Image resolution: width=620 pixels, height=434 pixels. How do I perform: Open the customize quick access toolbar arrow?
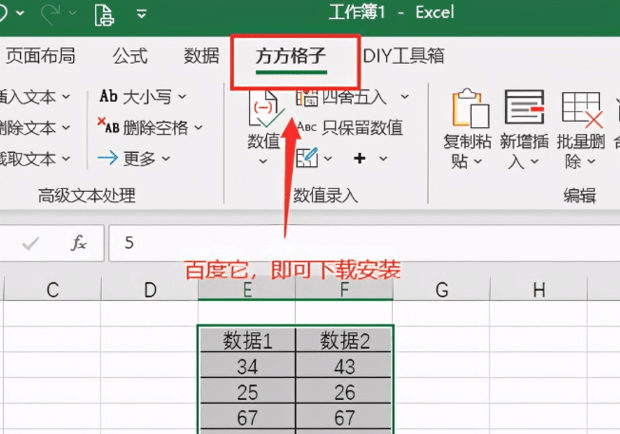coord(142,14)
